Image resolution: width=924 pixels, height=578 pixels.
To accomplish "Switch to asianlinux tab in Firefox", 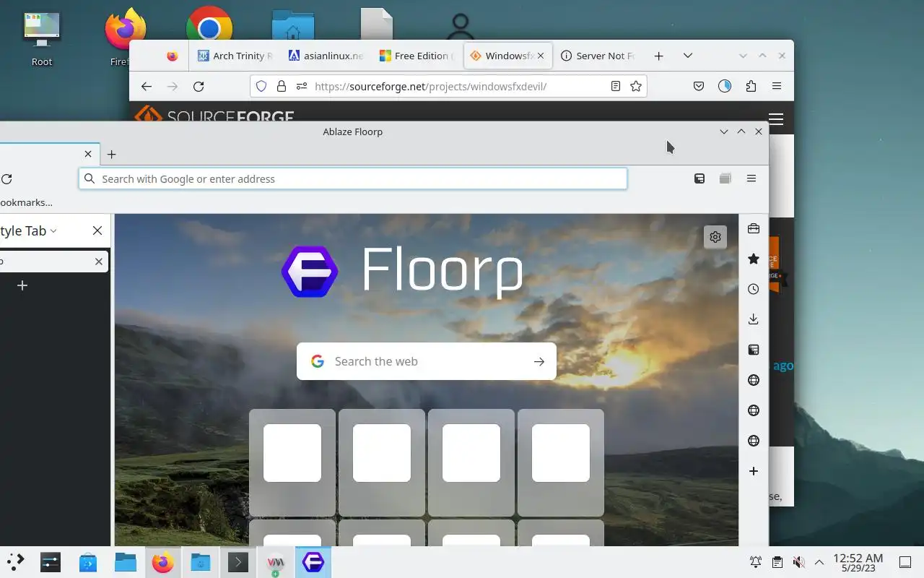I will coord(325,56).
